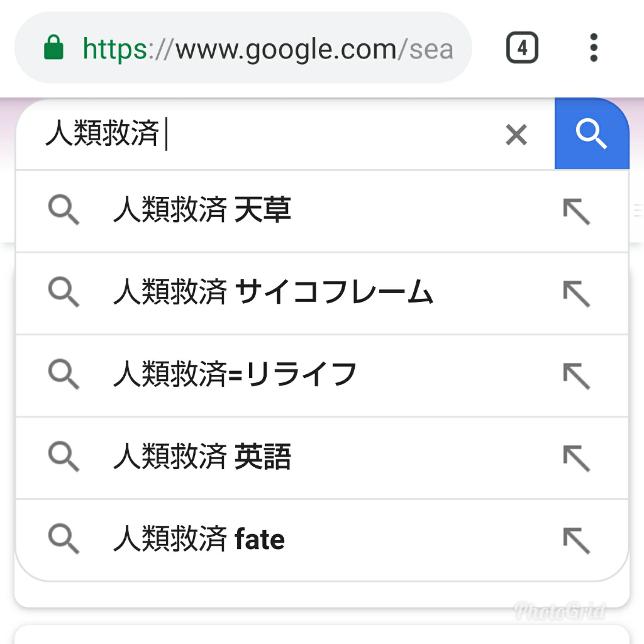The height and width of the screenshot is (644, 644).
Task: Tap magnifier icon beside fate suggestion
Action: pyautogui.click(x=64, y=540)
